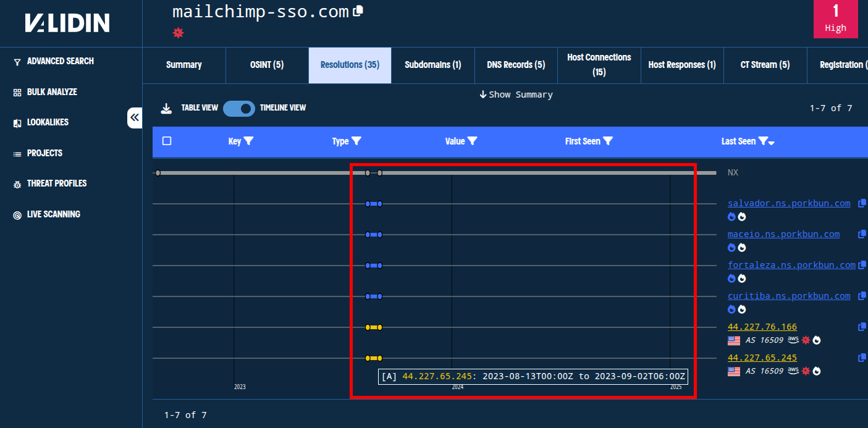Filter the Type column
The height and width of the screenshot is (428, 868).
pos(356,141)
